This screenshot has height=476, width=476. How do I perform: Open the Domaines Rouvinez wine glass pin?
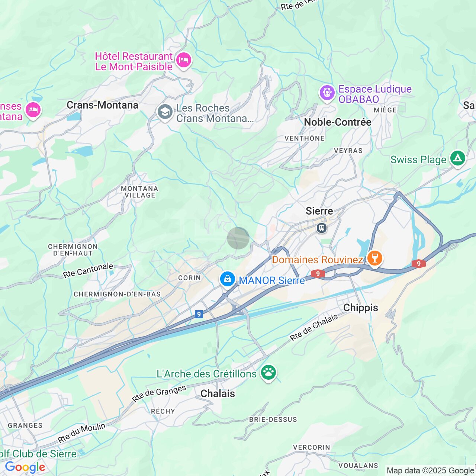pos(374,258)
